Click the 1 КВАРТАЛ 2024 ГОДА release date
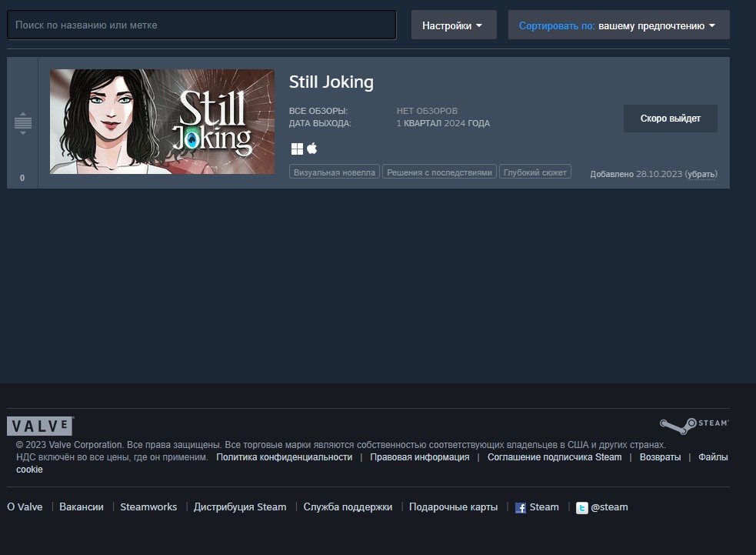 tap(443, 124)
